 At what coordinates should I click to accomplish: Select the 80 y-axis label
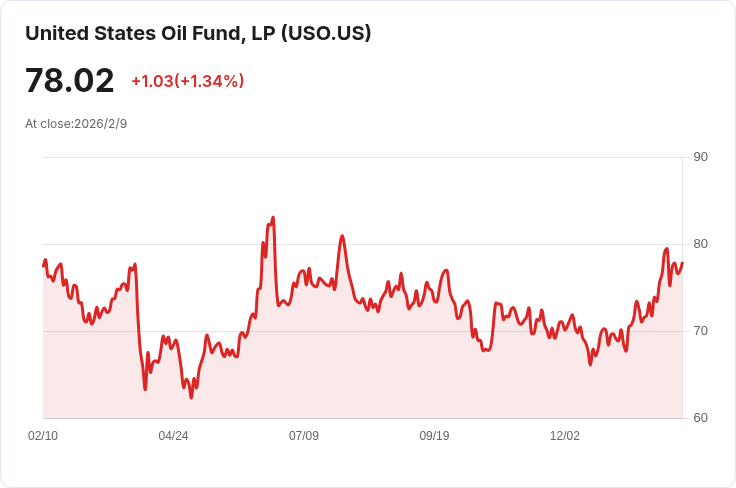[700, 244]
